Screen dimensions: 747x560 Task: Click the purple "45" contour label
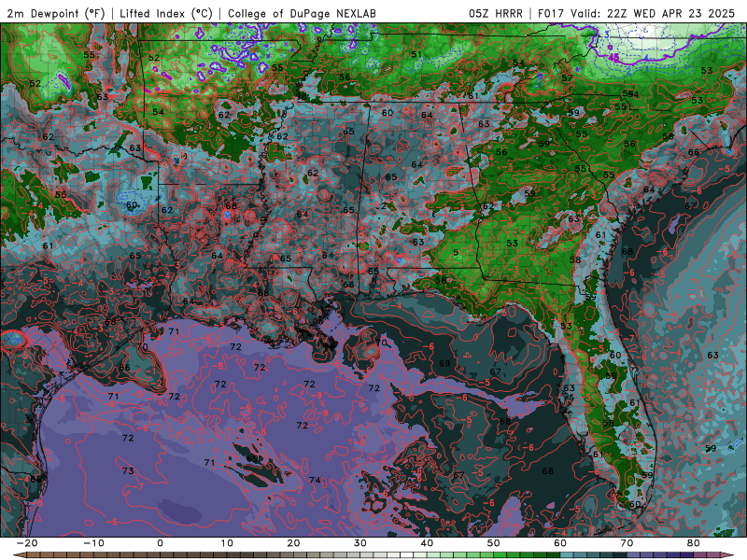point(613,57)
